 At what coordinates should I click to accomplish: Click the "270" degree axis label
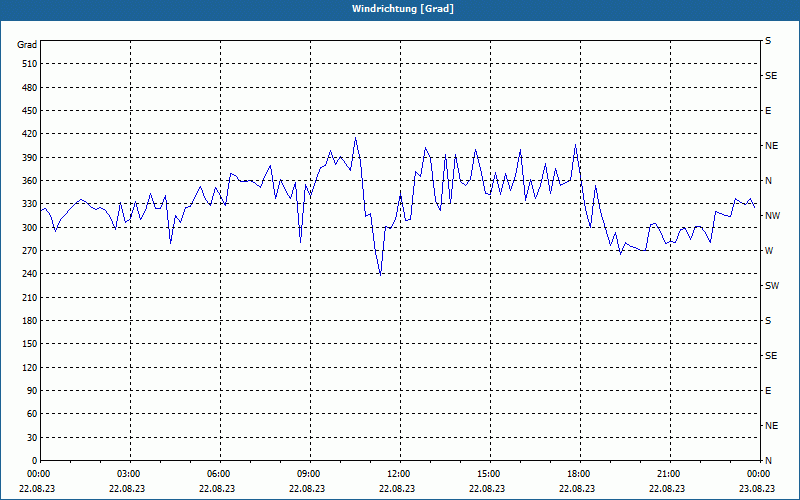(x=30, y=251)
